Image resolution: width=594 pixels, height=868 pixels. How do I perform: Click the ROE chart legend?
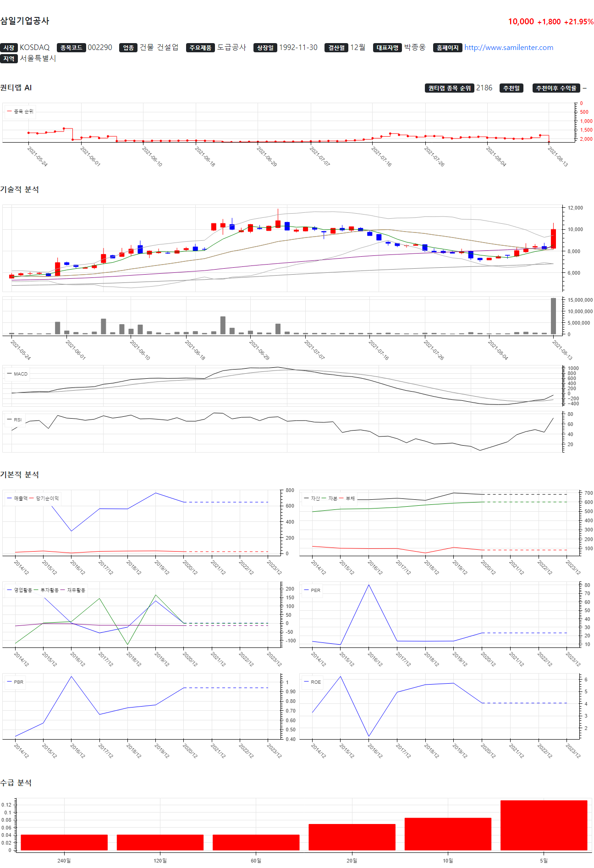[x=313, y=682]
